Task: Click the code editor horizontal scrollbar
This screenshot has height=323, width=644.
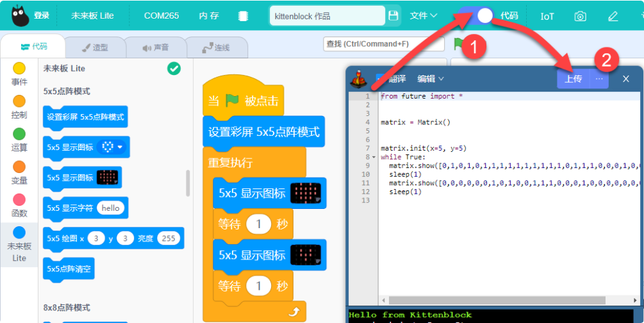Action: [508, 301]
